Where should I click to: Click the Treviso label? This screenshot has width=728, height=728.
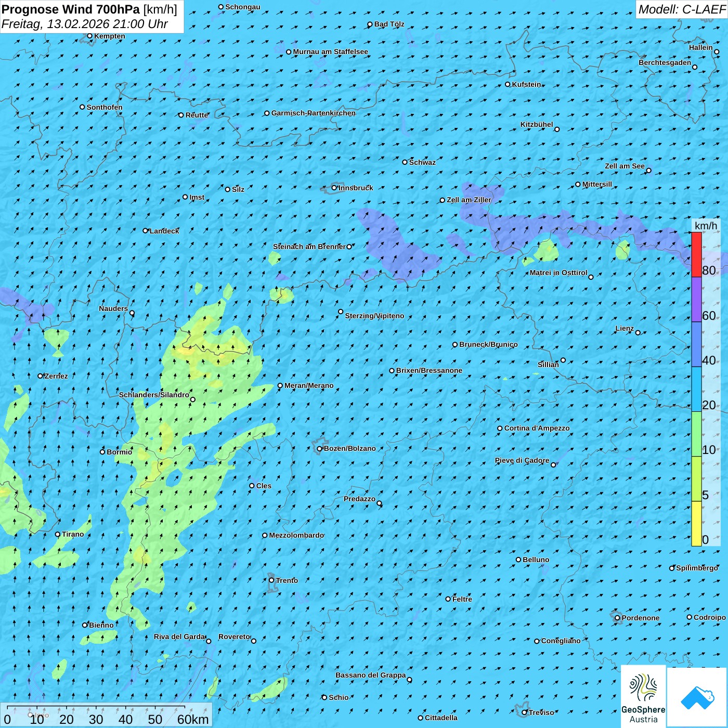tap(541, 712)
